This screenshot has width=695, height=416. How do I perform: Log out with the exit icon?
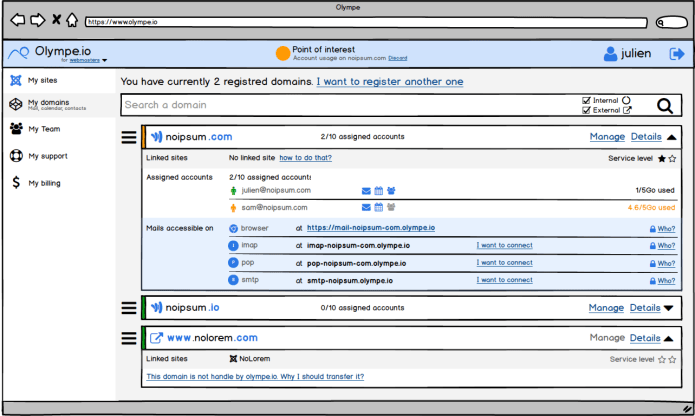(x=677, y=54)
